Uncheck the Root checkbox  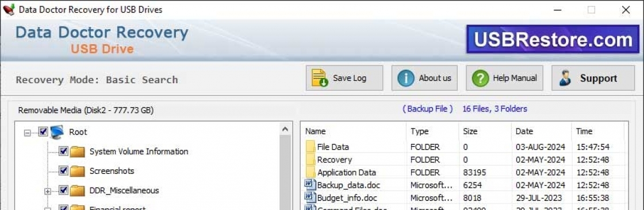43,131
